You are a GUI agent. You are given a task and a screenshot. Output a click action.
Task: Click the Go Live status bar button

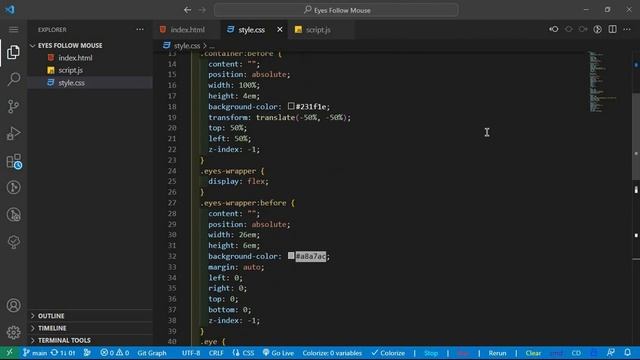278,353
